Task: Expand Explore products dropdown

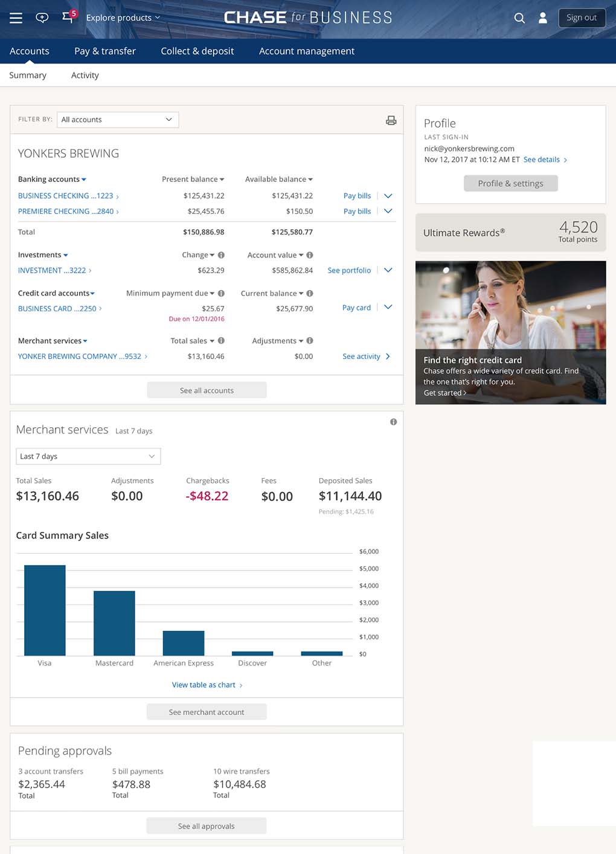Action: [x=123, y=18]
